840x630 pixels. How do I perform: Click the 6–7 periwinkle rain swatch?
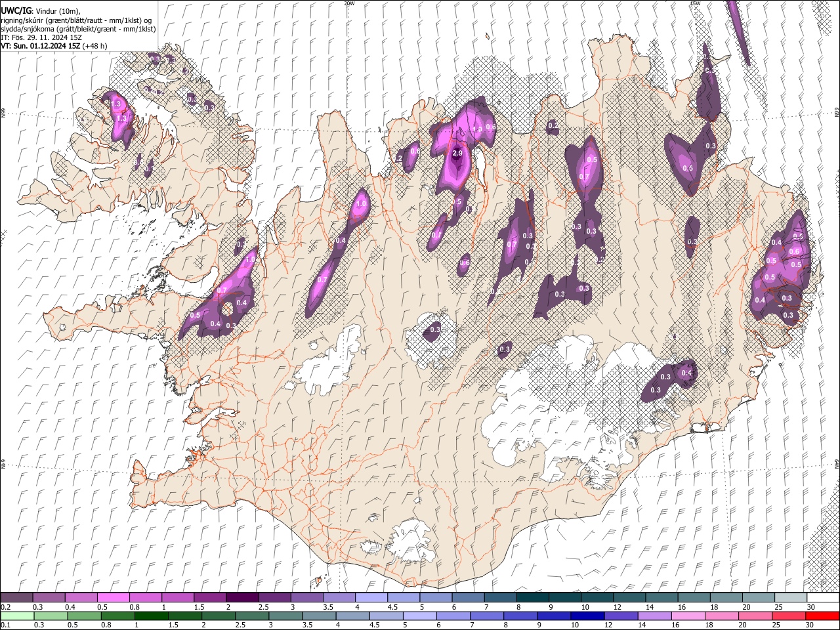453,616
